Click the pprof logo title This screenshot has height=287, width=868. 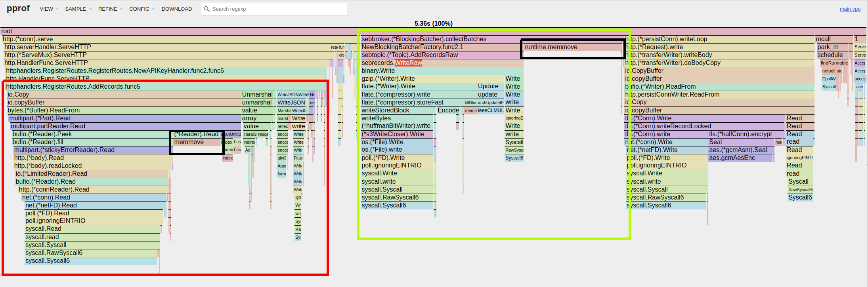[18, 8]
